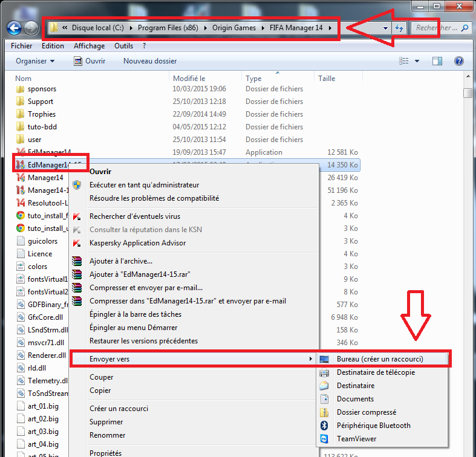Expand the Envoyer vers submenu arrow
Viewport: 476px width, 457px height.
310,358
